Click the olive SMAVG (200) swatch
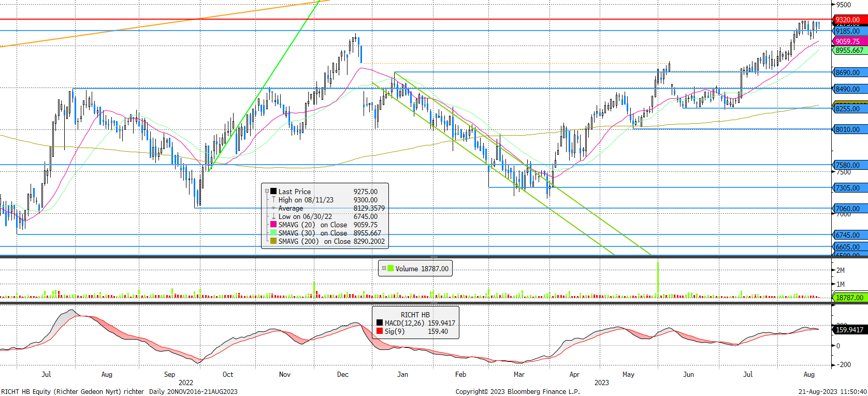This screenshot has height=396, width=868. point(273,241)
